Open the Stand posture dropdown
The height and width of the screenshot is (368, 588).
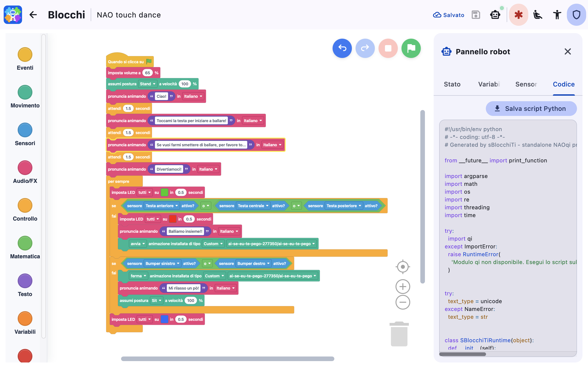(147, 84)
